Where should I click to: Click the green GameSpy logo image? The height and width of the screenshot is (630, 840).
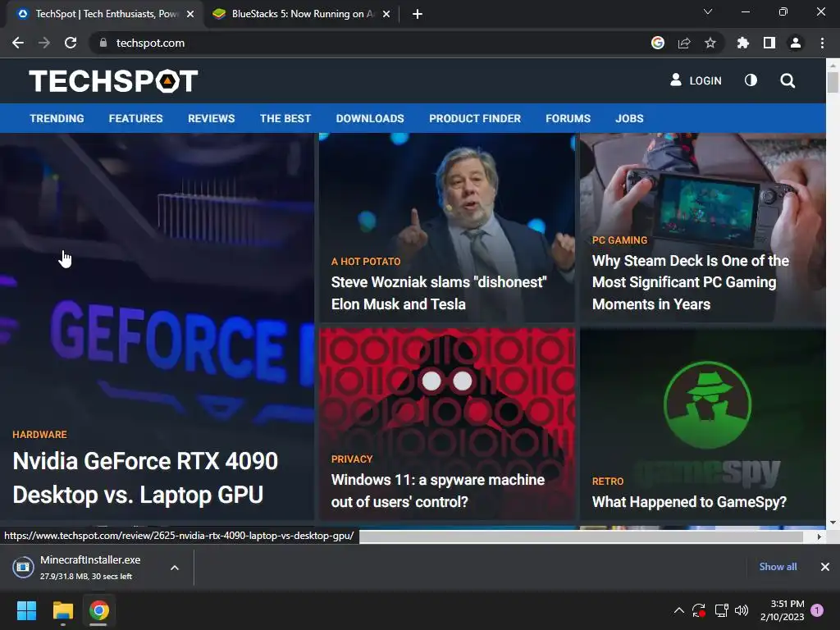pyautogui.click(x=707, y=405)
